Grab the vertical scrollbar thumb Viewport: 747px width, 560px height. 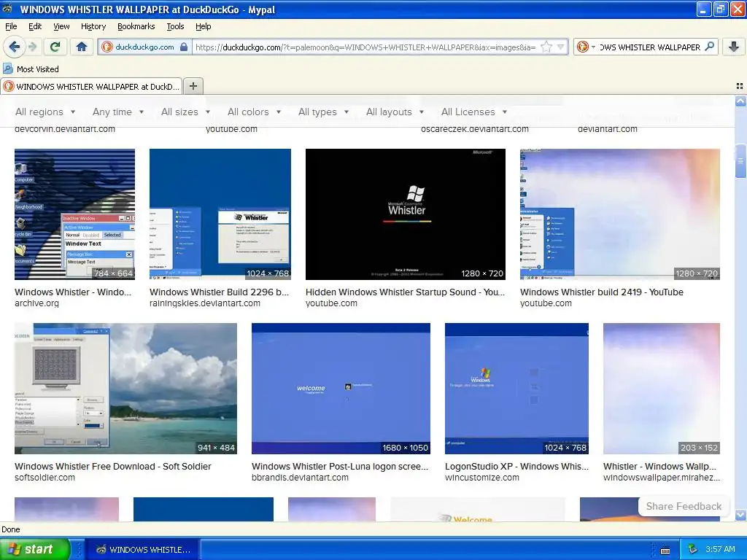tap(740, 160)
